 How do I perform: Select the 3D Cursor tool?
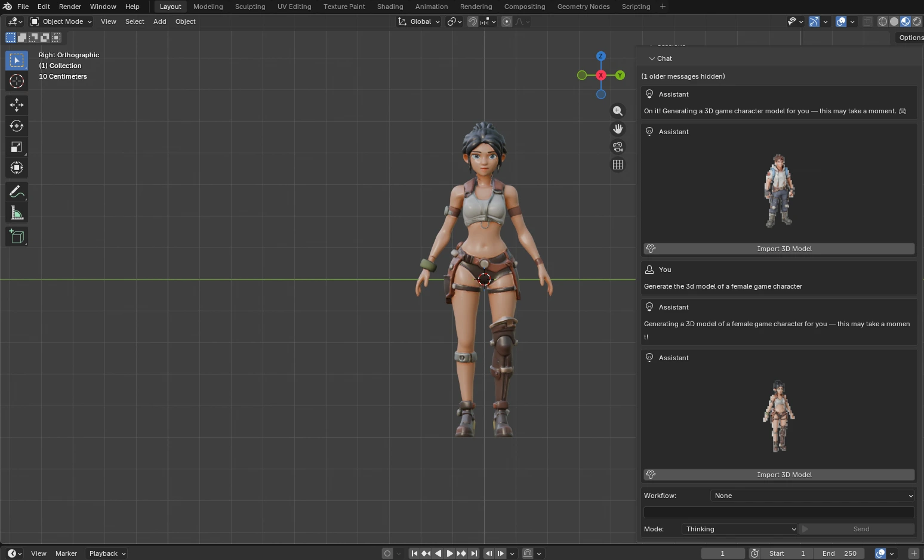(x=17, y=81)
